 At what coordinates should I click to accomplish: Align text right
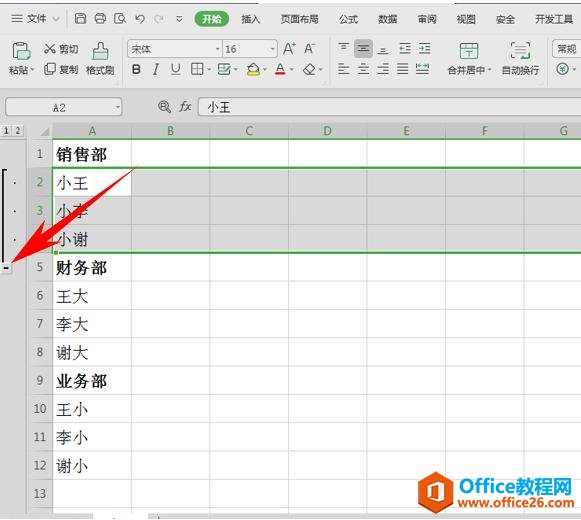pos(383,69)
